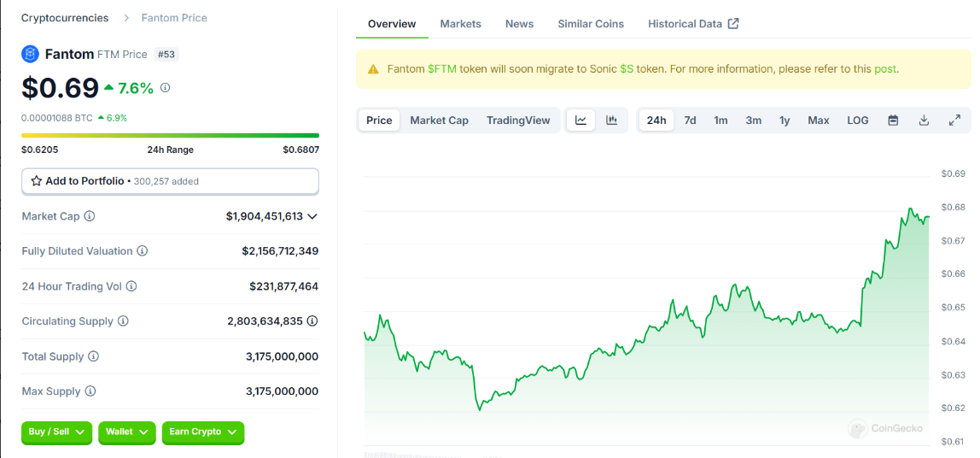Choose 7d time range
This screenshot has width=980, height=458.
click(x=690, y=120)
